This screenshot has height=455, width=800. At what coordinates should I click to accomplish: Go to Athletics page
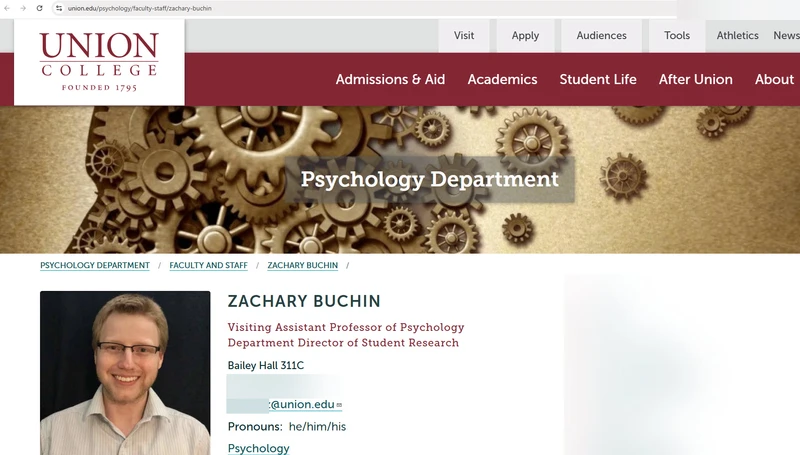[737, 36]
